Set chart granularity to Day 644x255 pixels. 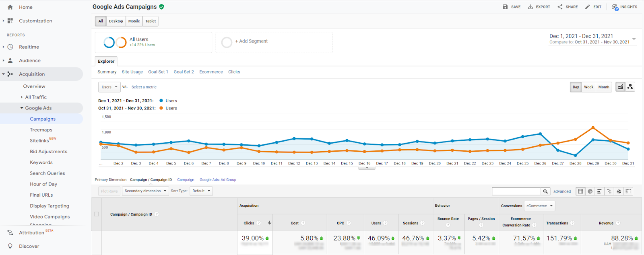[576, 87]
